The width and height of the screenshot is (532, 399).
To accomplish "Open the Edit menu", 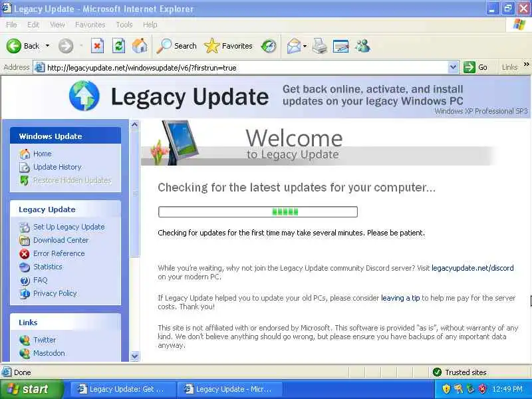I will pyautogui.click(x=33, y=25).
